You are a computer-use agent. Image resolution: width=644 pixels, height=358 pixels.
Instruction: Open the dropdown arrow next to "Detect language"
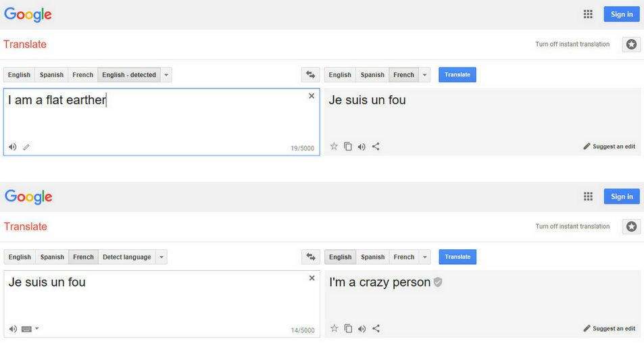click(161, 257)
